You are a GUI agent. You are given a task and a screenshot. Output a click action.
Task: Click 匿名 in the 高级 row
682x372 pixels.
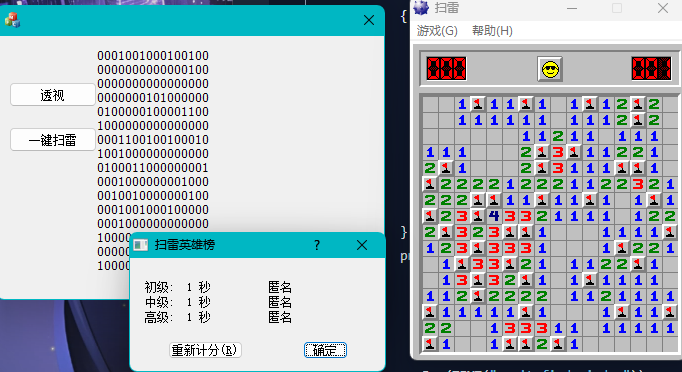tap(280, 317)
